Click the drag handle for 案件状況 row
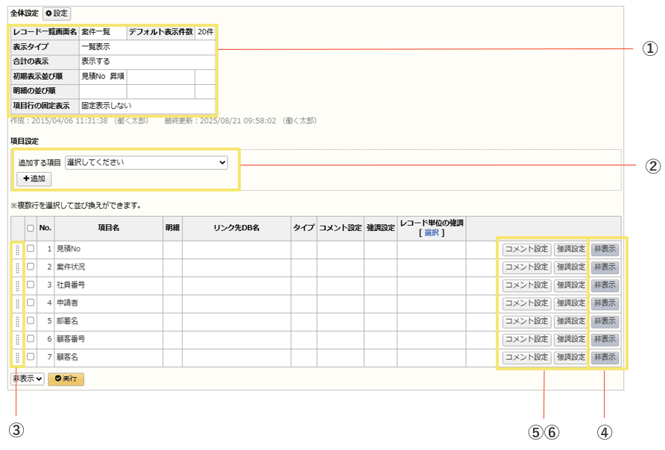665x450 pixels. [17, 267]
